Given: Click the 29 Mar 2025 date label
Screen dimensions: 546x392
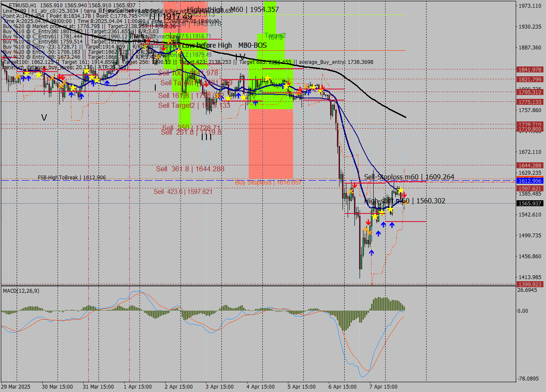Looking at the screenshot, I should tap(15, 387).
